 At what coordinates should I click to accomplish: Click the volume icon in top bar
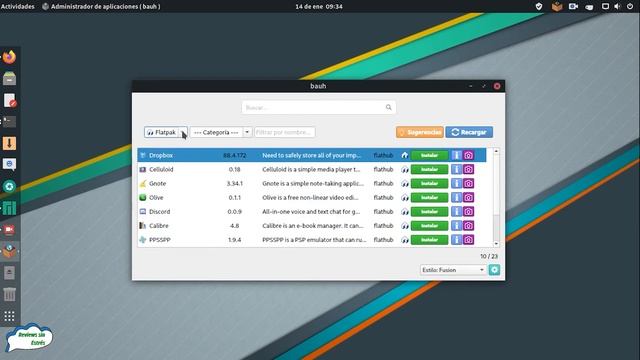pos(617,7)
